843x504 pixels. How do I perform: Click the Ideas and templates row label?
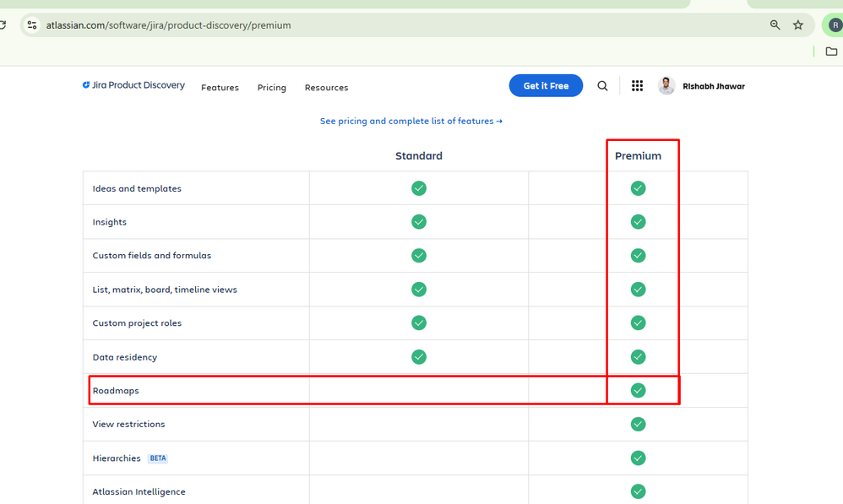[137, 188]
